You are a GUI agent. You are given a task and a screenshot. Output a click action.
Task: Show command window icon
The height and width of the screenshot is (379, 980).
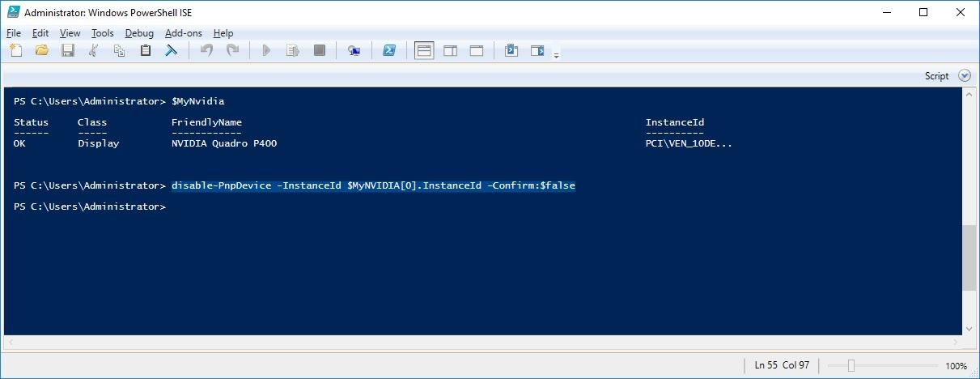coord(511,50)
